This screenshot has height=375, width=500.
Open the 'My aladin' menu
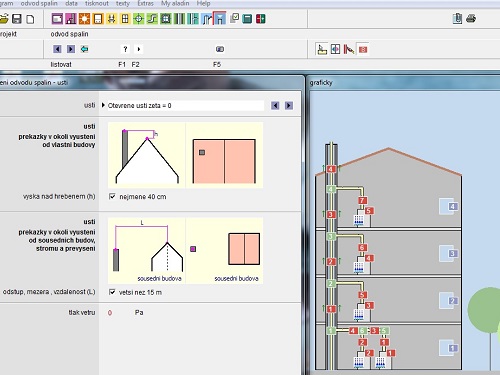click(175, 3)
